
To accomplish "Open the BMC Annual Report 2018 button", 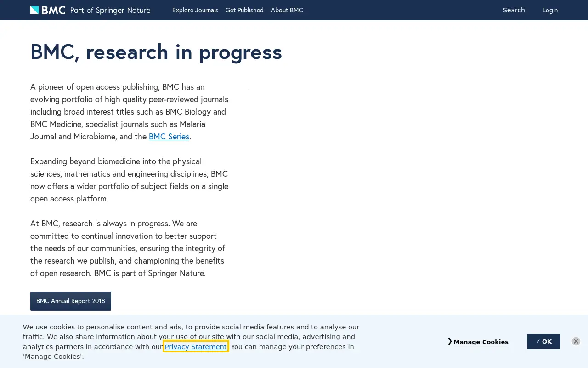I will (71, 301).
